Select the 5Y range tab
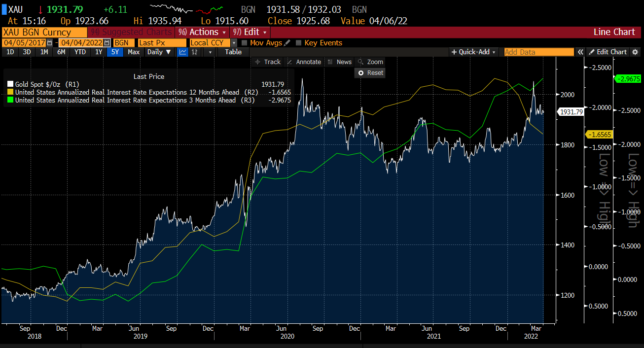This screenshot has width=644, height=348. [x=115, y=52]
